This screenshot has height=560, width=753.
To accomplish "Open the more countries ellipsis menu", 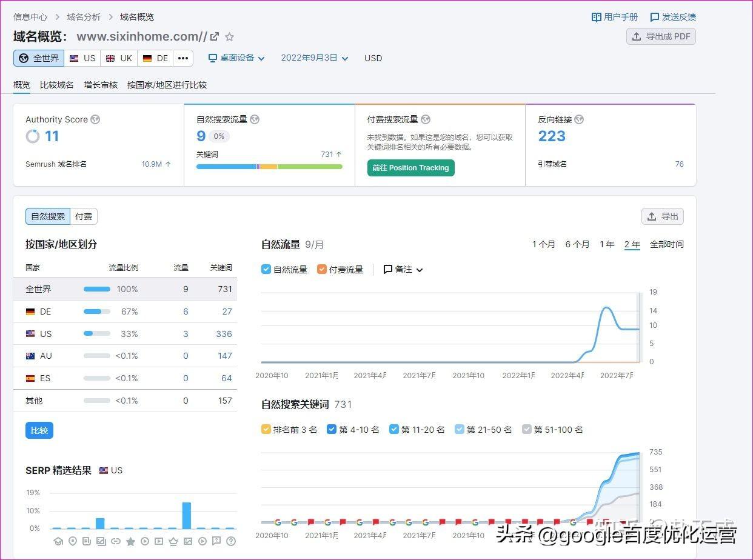I will tap(183, 58).
